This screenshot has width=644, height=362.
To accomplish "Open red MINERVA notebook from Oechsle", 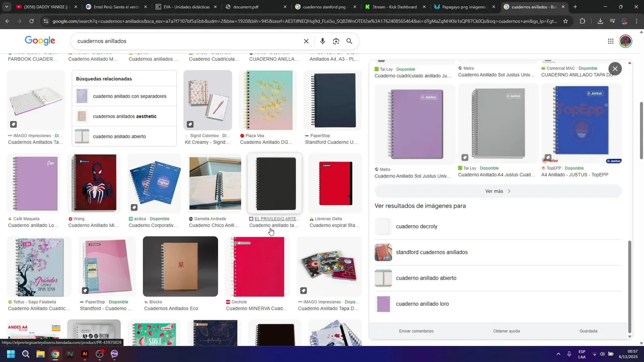I will point(258,266).
